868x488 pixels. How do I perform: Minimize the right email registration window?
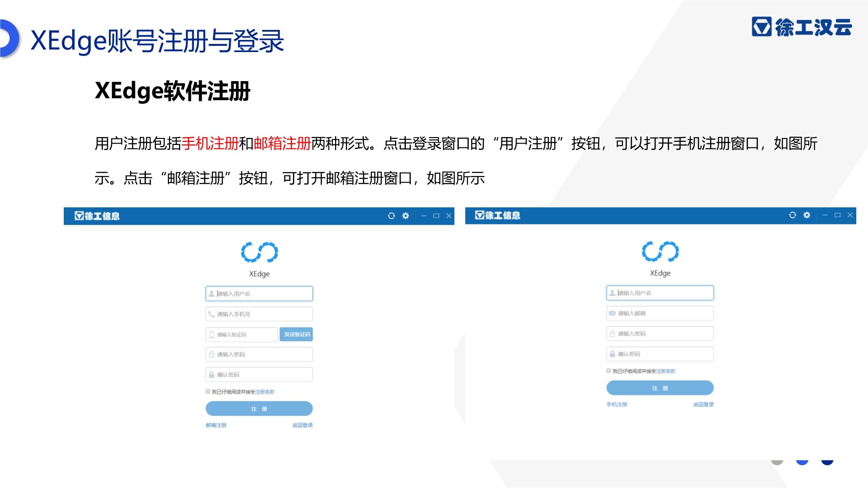click(x=825, y=215)
